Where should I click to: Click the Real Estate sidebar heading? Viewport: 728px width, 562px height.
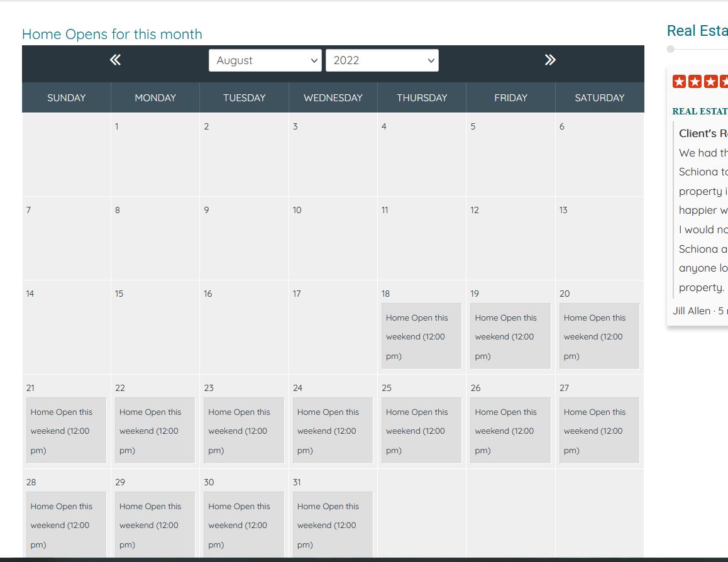(x=697, y=31)
